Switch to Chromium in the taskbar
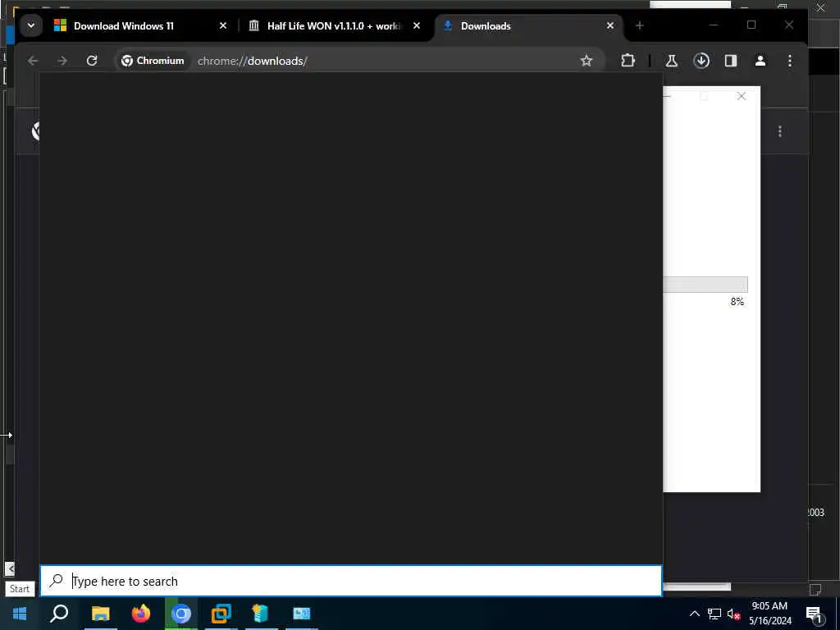 (181, 614)
